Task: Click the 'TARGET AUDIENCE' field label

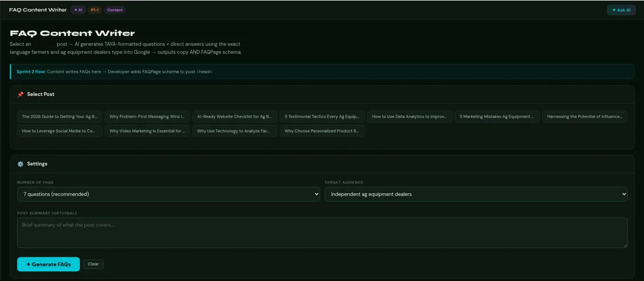Action: 344,182
